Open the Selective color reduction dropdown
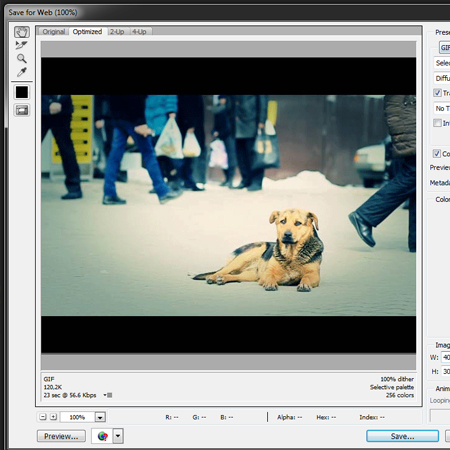Screen dimensions: 450x450 coord(442,63)
